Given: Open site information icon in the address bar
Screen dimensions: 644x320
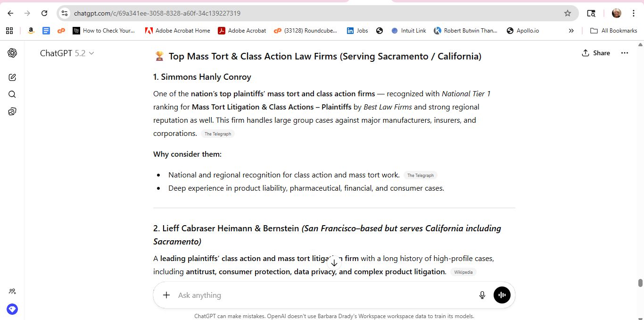Looking at the screenshot, I should click(x=65, y=13).
